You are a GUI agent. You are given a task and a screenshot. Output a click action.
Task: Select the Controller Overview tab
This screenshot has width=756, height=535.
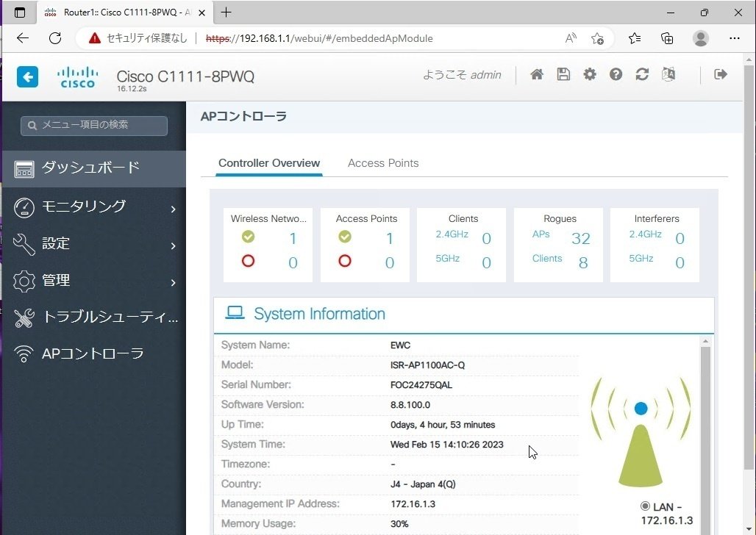click(x=269, y=163)
